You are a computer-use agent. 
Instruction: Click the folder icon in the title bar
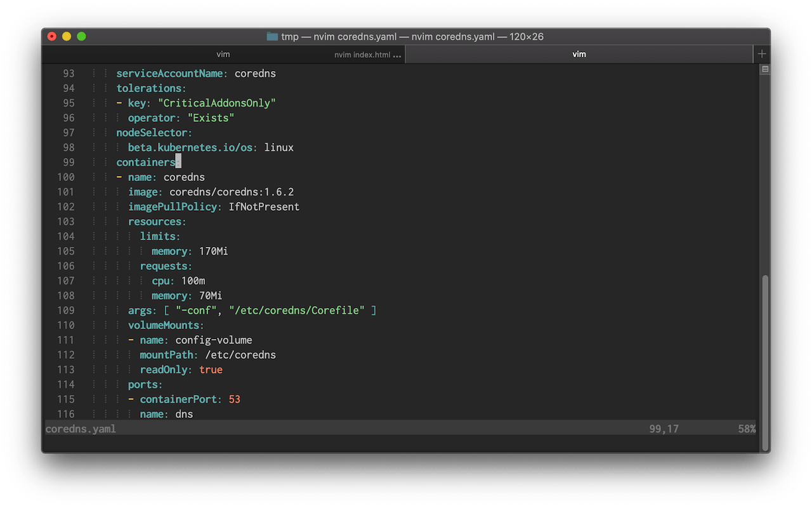[x=272, y=36]
